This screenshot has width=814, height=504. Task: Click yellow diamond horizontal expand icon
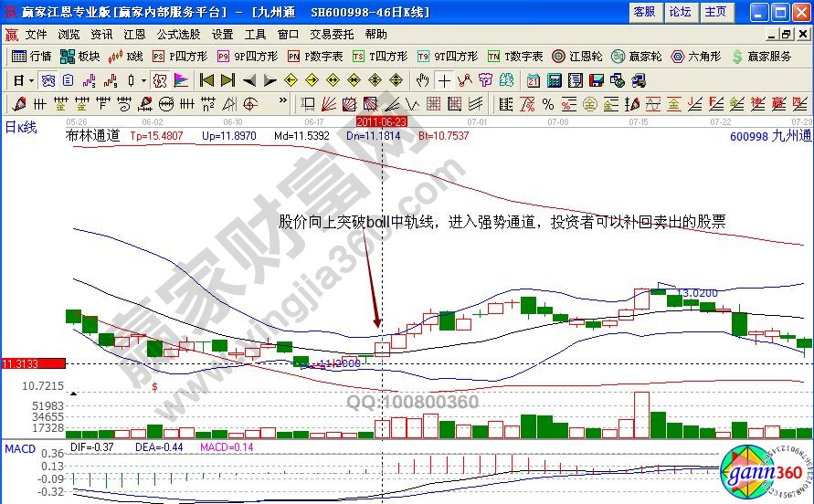333,80
